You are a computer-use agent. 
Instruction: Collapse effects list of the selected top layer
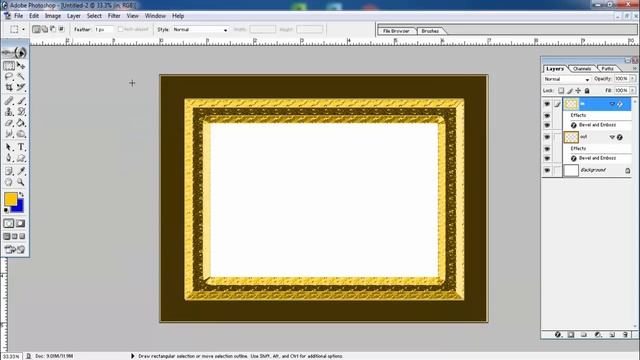tap(612, 104)
